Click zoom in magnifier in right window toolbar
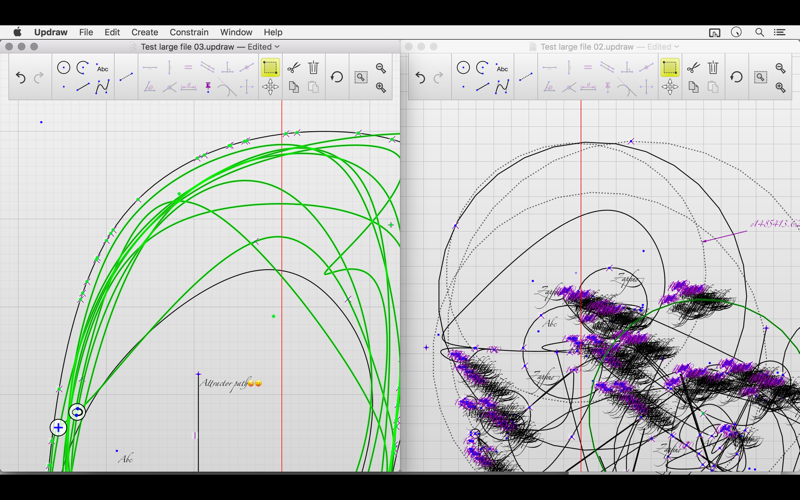This screenshot has height=500, width=800. click(781, 87)
